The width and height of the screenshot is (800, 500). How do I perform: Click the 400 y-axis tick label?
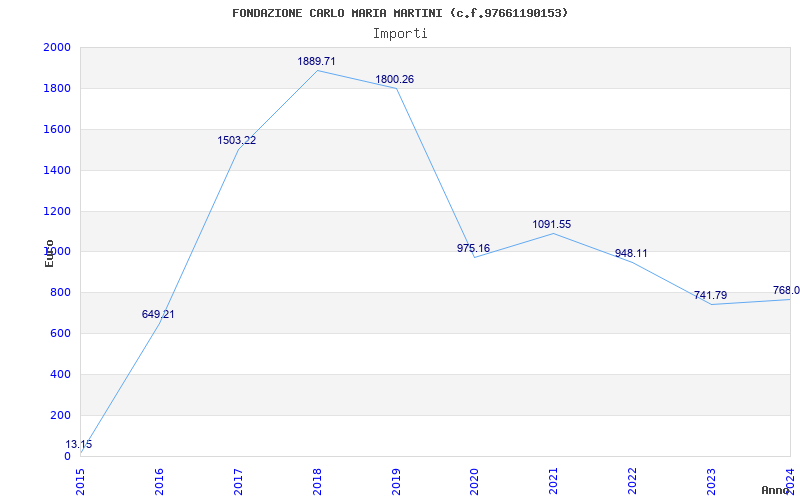60,374
